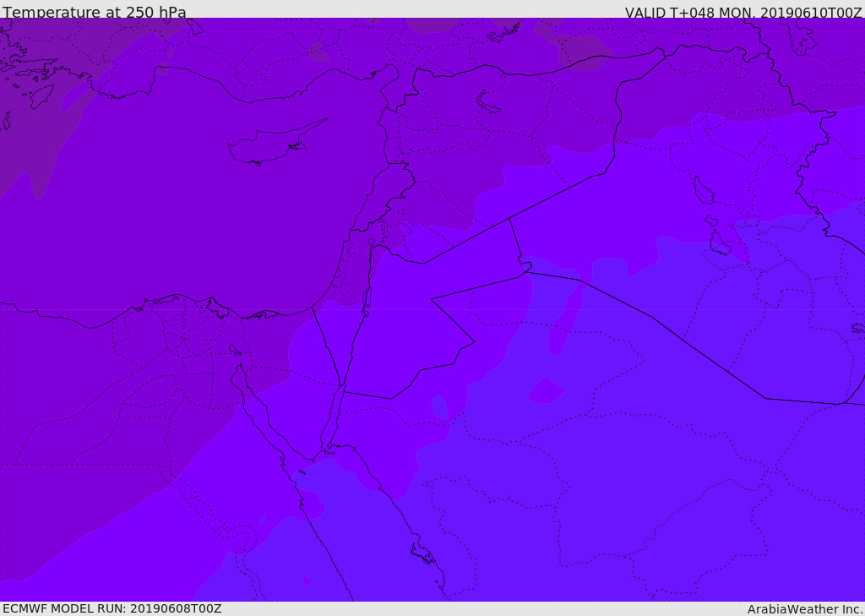Click the Iraq–Saudi Arabia straight border line
Image resolution: width=865 pixels, height=616 pixels.
[x=676, y=334]
